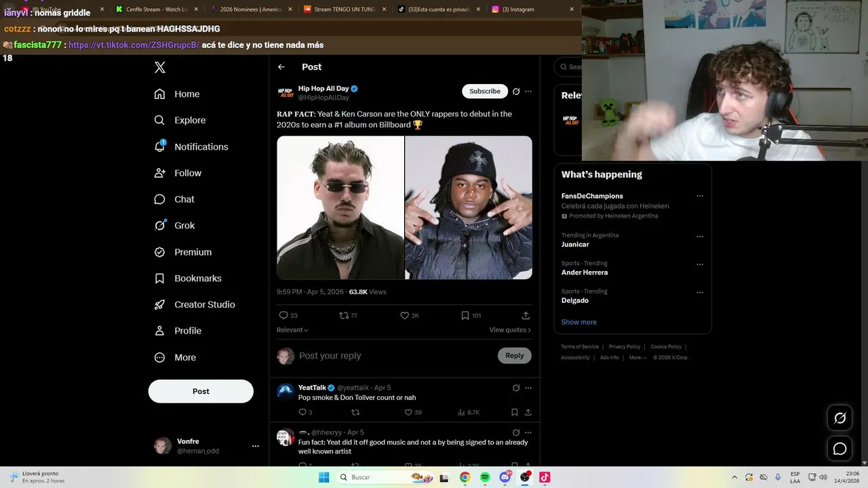Viewport: 868px width, 488px height.
Task: Open floating Grok button at bottom right
Action: 840,418
